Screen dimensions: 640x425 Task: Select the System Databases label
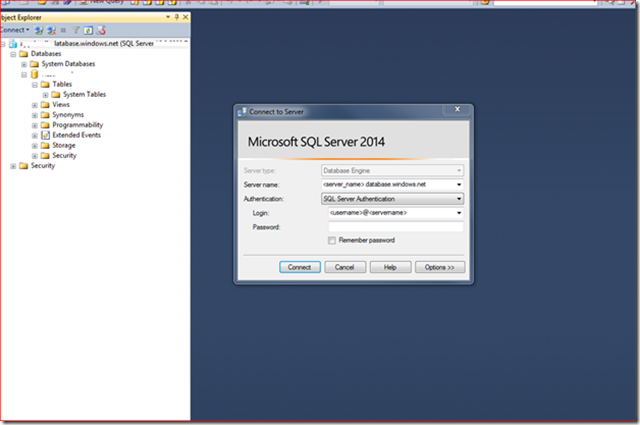pos(68,64)
